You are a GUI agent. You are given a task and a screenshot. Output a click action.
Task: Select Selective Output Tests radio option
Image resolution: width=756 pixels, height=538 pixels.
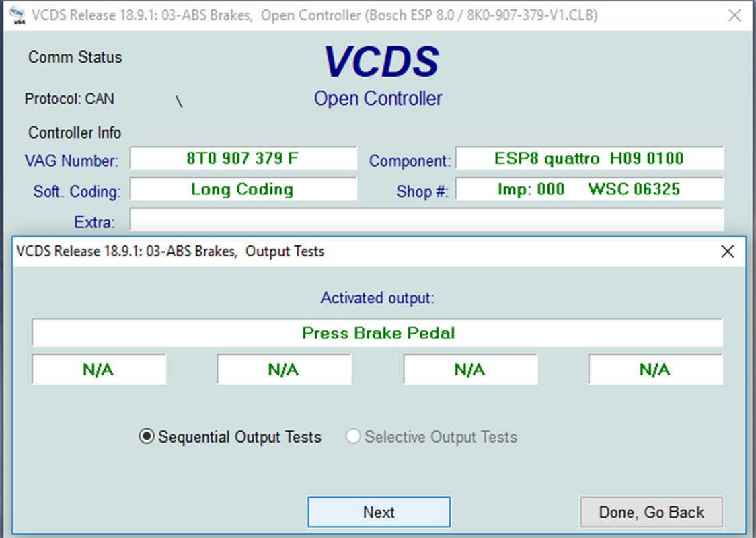[x=432, y=436]
